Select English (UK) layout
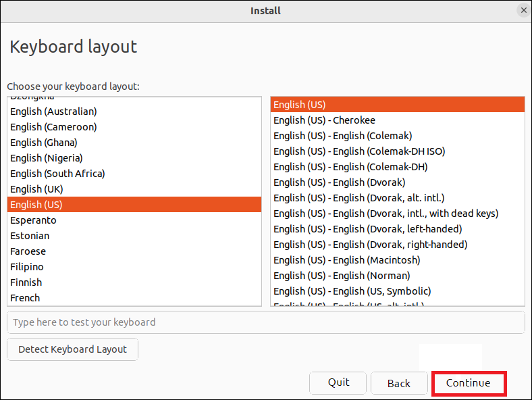 pyautogui.click(x=36, y=189)
